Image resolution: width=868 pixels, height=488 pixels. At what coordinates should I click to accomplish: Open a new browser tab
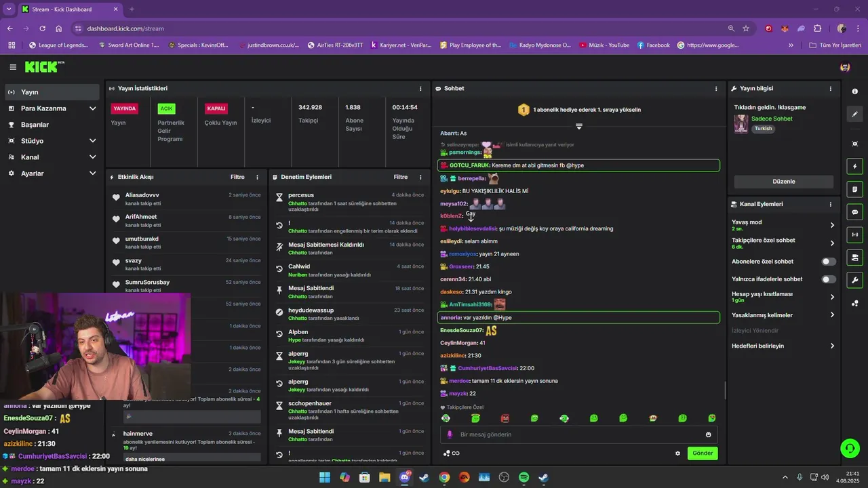tap(132, 9)
